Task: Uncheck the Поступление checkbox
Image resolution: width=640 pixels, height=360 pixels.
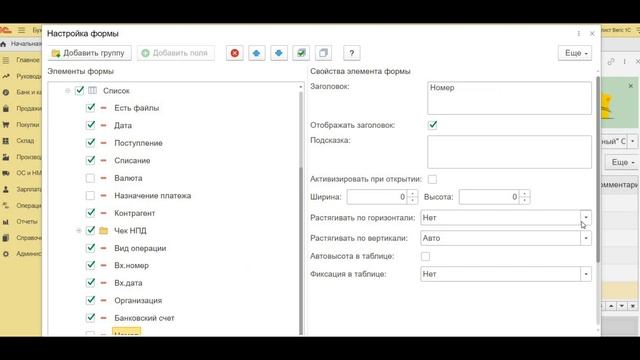Action: tap(91, 143)
